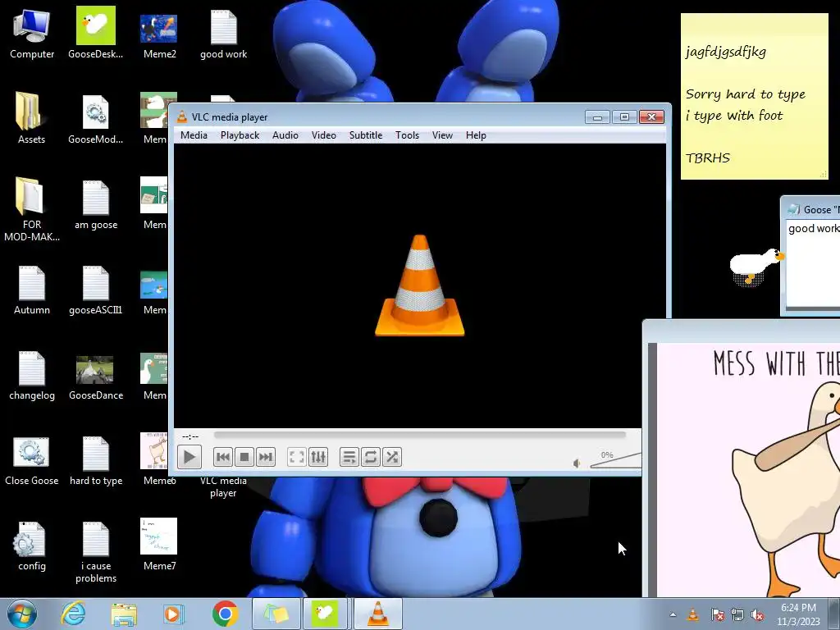
Task: Open Windows Explorer from taskbar
Action: coord(124,614)
